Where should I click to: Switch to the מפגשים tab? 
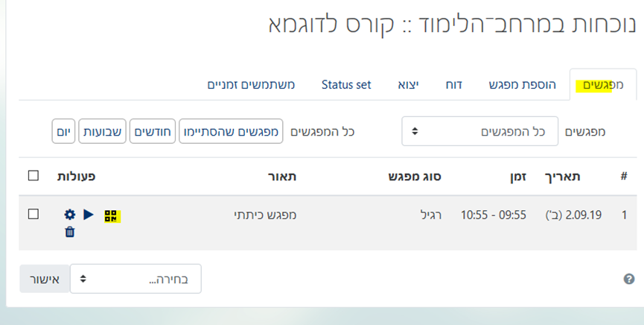point(600,85)
